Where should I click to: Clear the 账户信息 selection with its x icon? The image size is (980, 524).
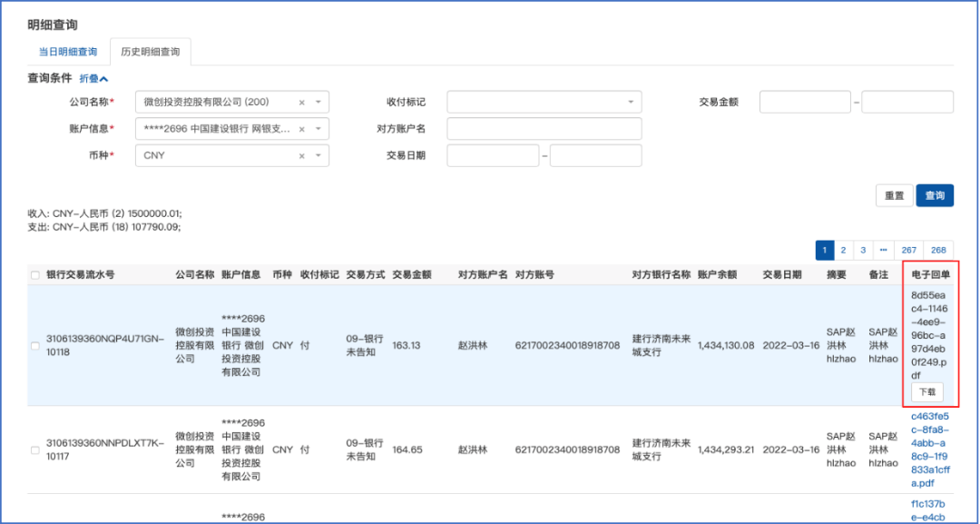[301, 129]
